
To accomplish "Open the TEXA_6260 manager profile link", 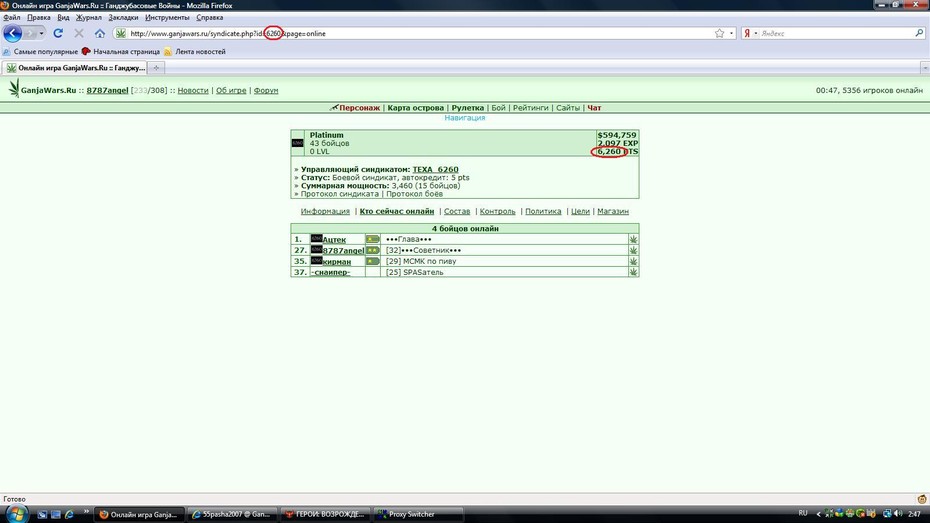I will (x=435, y=169).
